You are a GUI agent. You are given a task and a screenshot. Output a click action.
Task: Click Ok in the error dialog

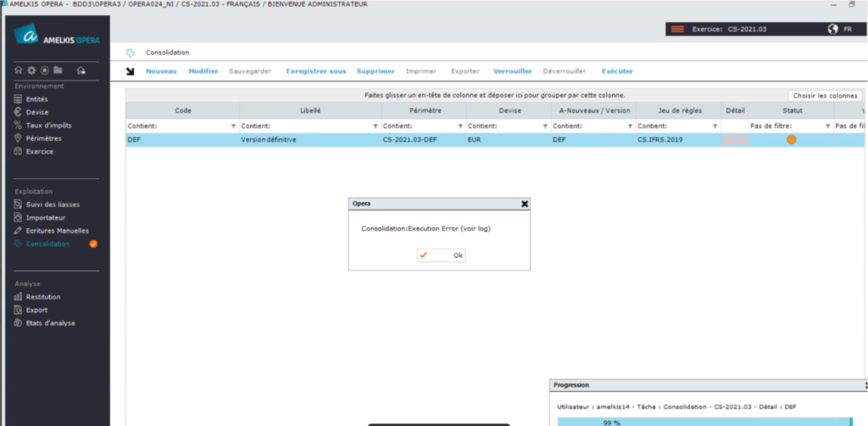[441, 255]
